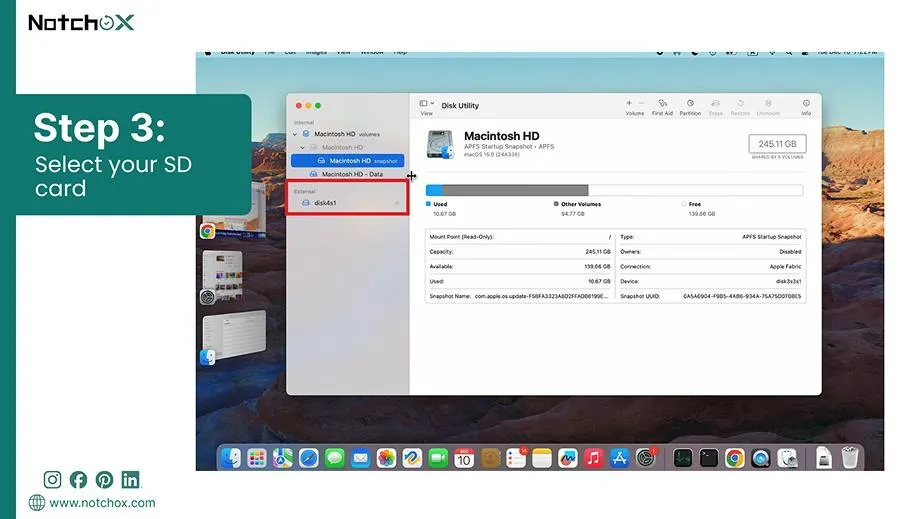
Task: Click the 245.11 GB capacity box
Action: pyautogui.click(x=777, y=144)
